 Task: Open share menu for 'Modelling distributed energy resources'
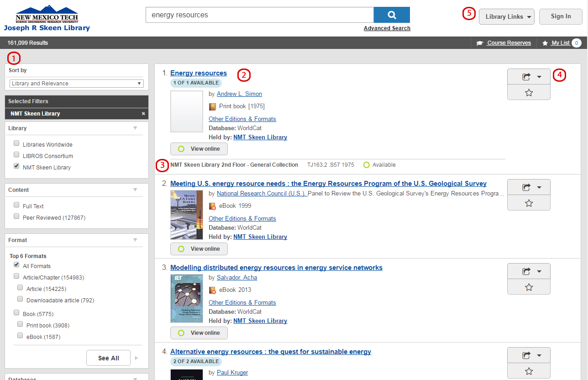click(x=529, y=271)
